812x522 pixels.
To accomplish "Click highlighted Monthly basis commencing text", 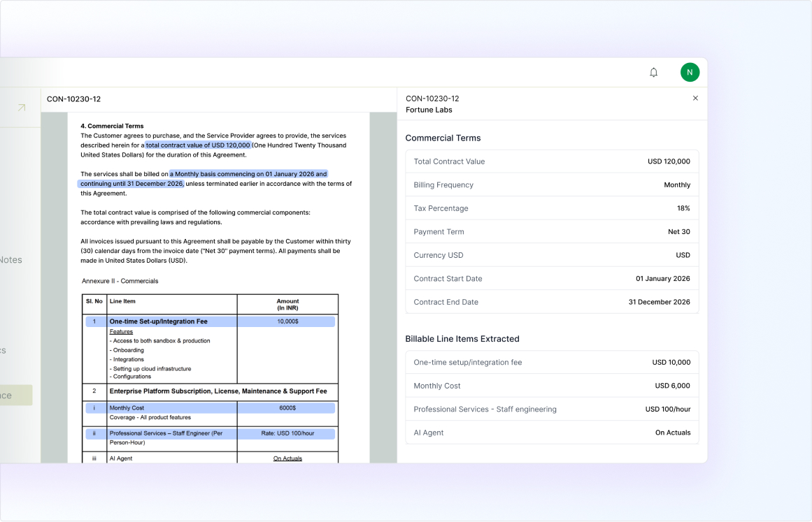I will pyautogui.click(x=248, y=174).
